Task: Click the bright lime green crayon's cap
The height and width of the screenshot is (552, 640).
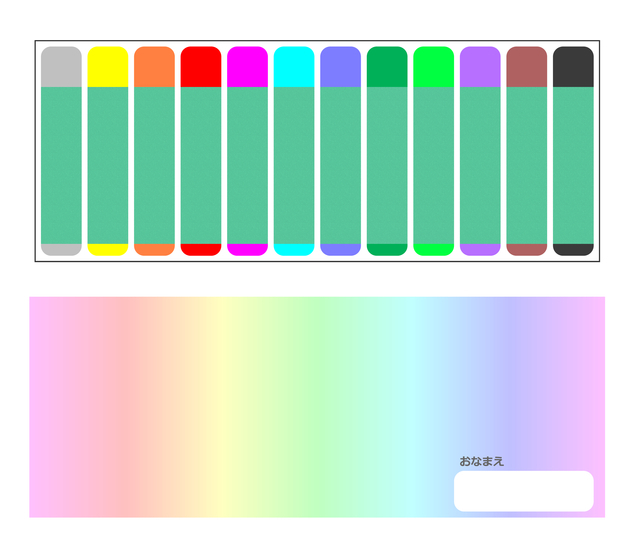Action: click(x=433, y=67)
